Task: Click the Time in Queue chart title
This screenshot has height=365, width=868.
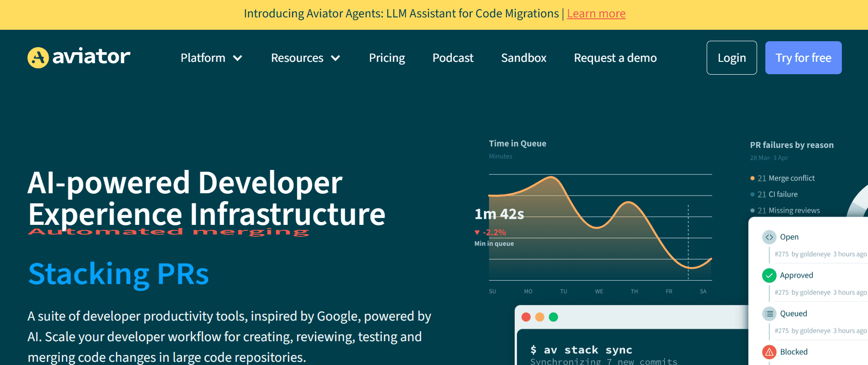Action: [x=517, y=143]
